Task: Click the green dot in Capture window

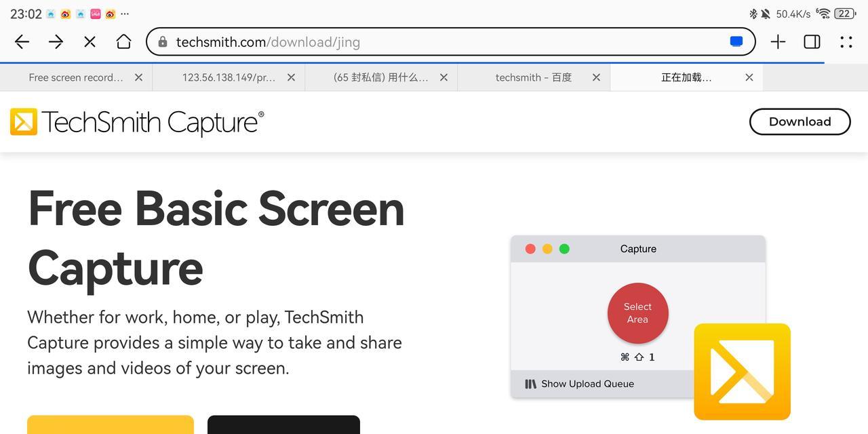Action: pyautogui.click(x=564, y=249)
